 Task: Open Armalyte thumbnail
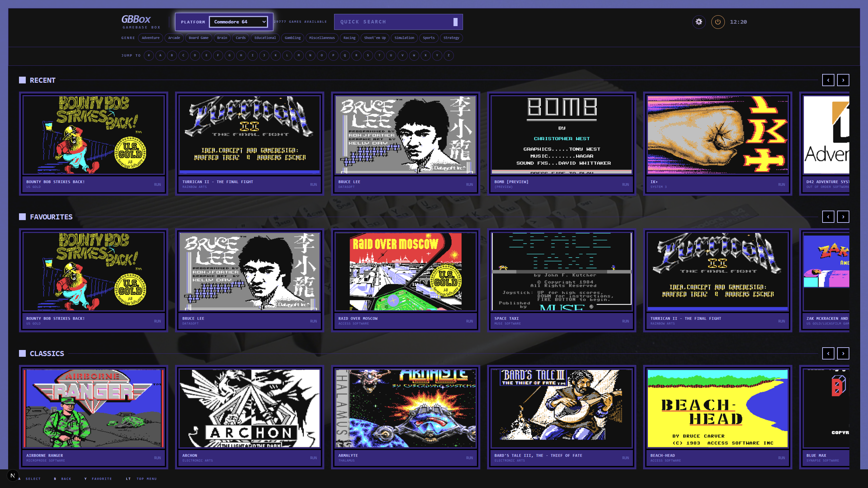pos(406,408)
